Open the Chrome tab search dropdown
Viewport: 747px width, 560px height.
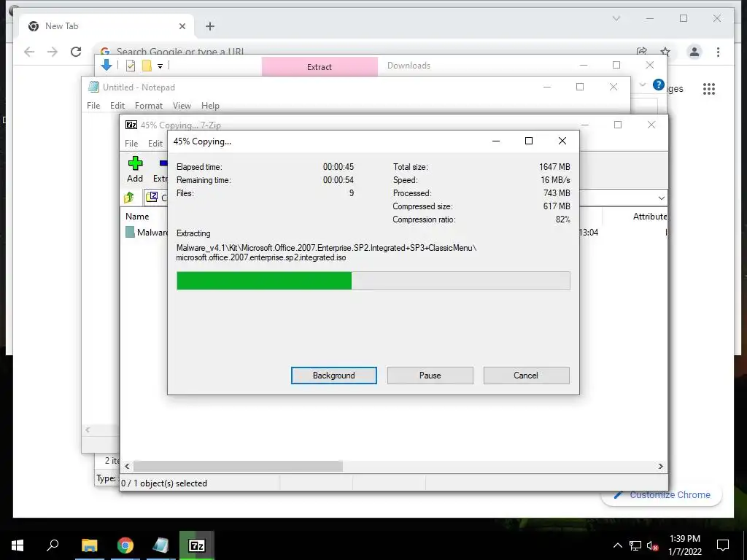click(x=616, y=18)
